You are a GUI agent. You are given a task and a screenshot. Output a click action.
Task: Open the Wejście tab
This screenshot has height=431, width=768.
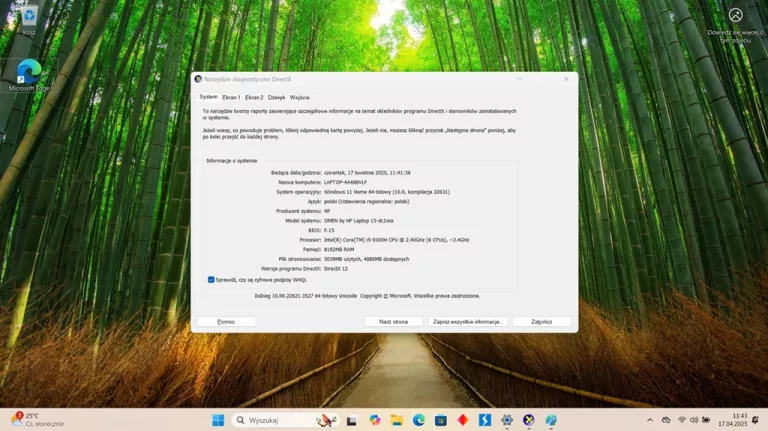[300, 97]
